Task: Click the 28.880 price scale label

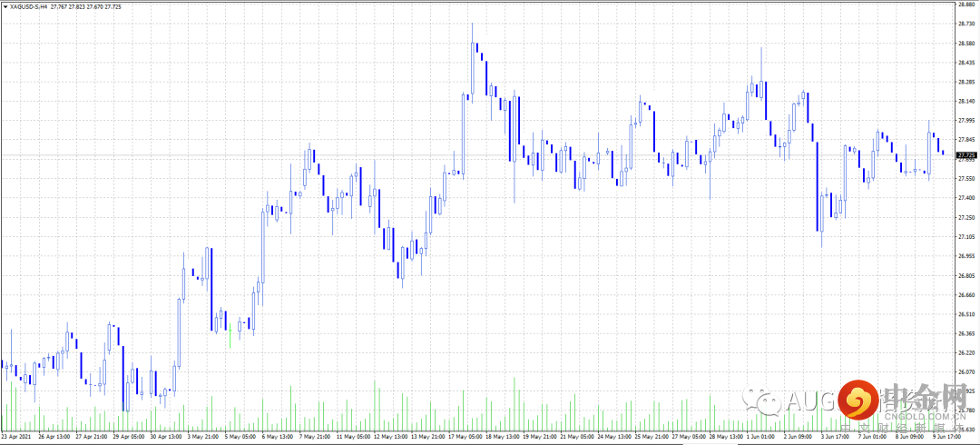Action: 965,5
